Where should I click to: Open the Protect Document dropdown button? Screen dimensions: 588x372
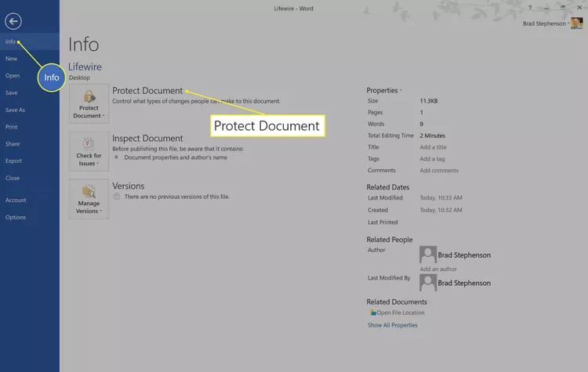[89, 104]
